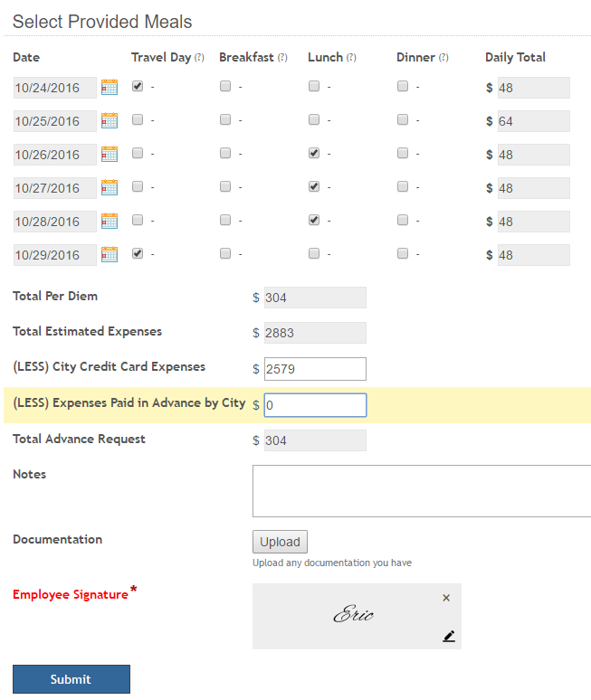591x700 pixels.
Task: Click the Upload documentation button
Action: click(280, 542)
